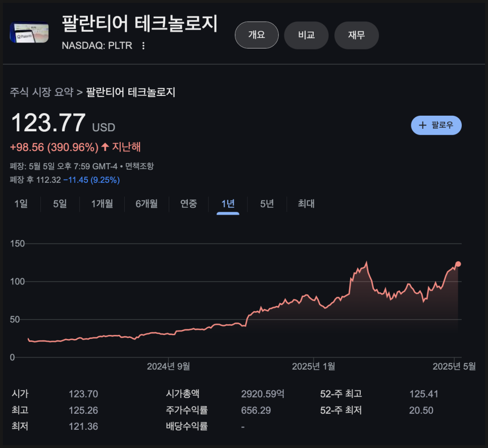This screenshot has height=448, width=488.
Task: Click the 52-주 최저 value 20.50
Action: (x=421, y=410)
